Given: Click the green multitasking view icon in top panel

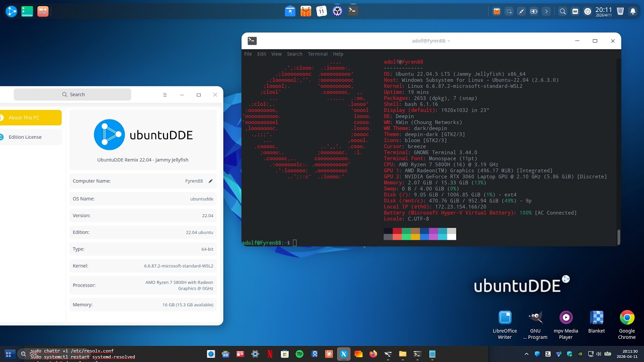Looking at the screenshot, I should 27,11.
